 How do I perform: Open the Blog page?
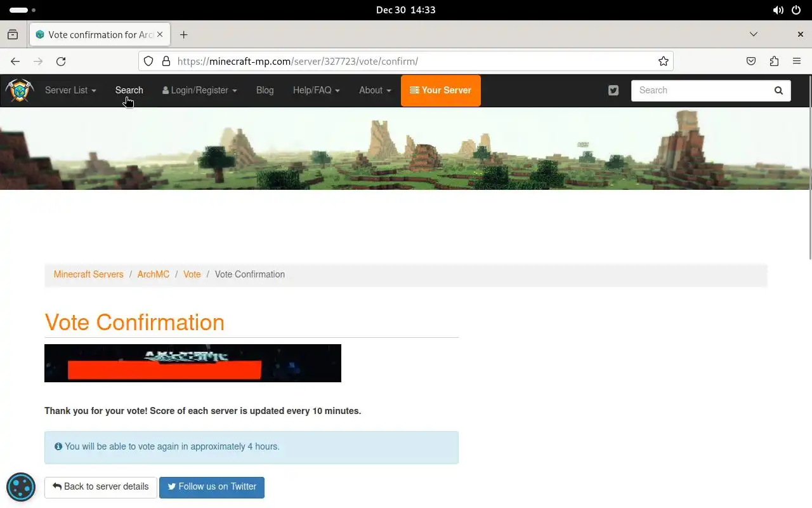click(265, 90)
